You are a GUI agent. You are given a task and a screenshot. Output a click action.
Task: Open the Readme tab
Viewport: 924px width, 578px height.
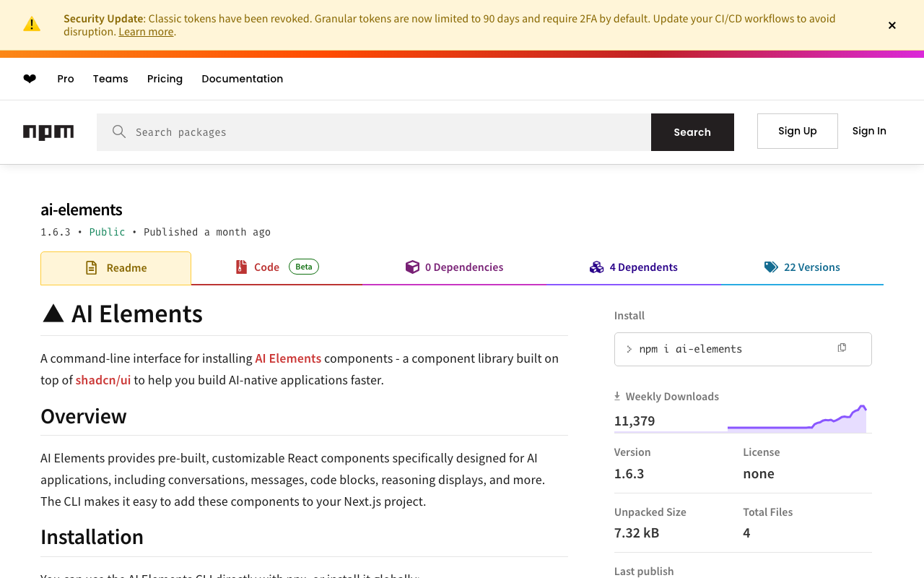click(x=115, y=268)
